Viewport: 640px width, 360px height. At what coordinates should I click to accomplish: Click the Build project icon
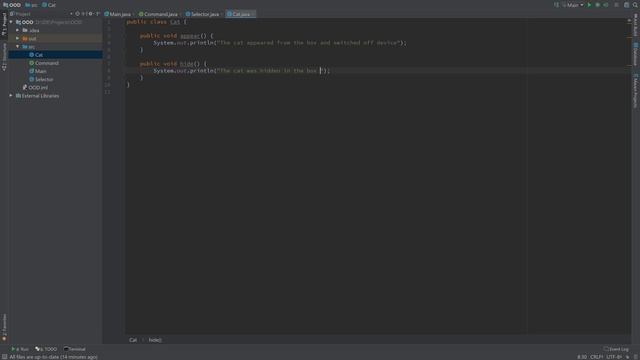[x=556, y=5]
